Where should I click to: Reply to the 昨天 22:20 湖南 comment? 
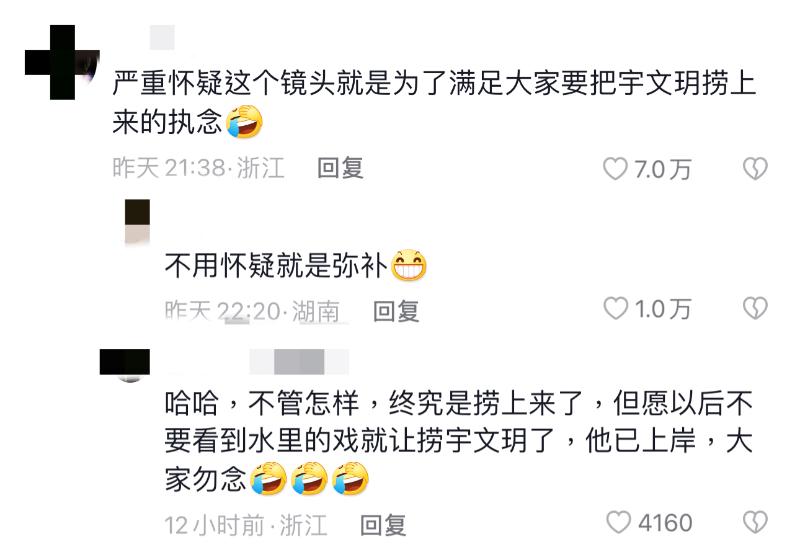[x=396, y=311]
